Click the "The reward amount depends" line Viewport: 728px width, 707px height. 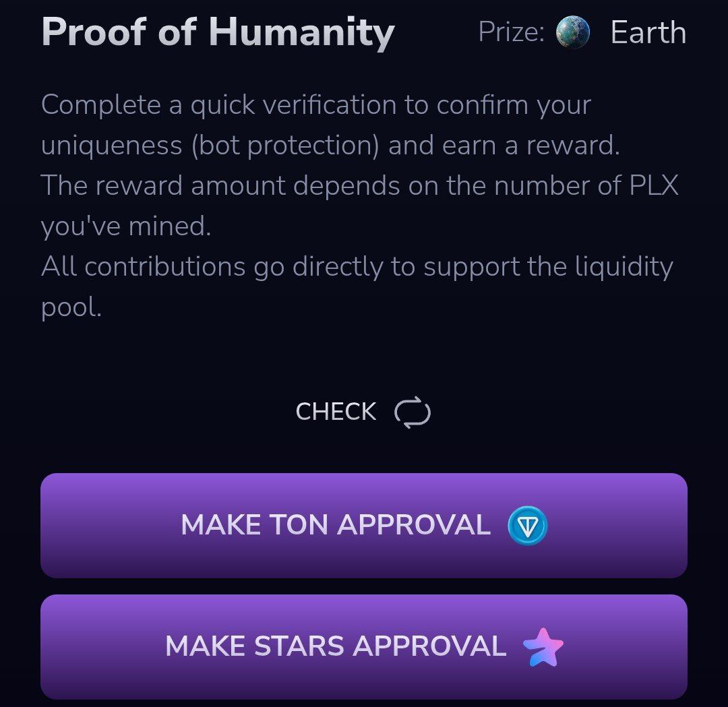click(x=360, y=186)
